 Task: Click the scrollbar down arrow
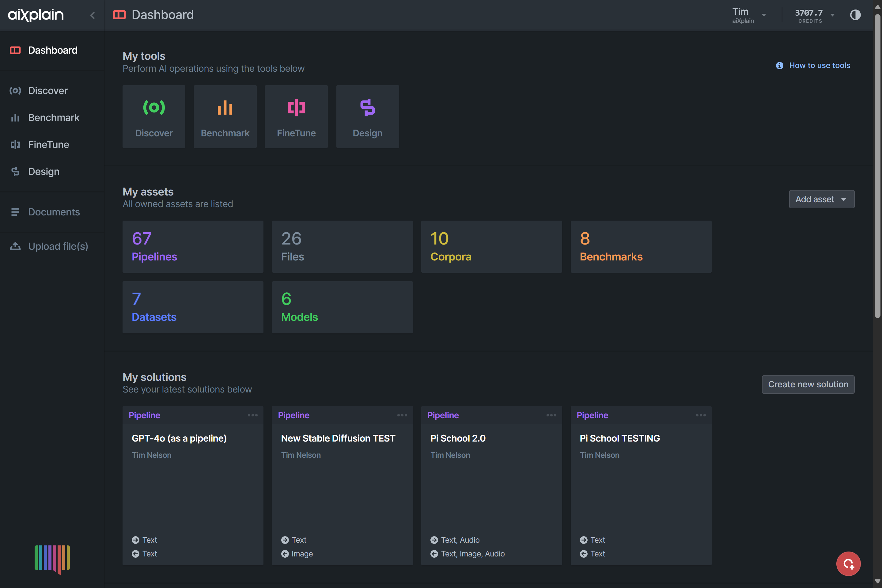point(877,582)
